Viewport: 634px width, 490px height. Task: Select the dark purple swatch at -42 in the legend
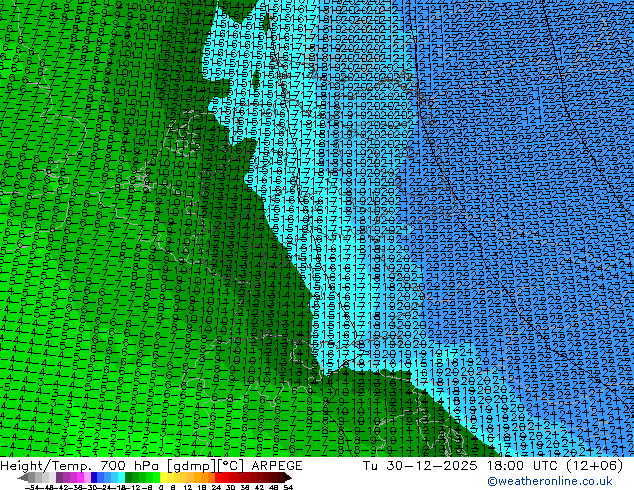pyautogui.click(x=59, y=477)
